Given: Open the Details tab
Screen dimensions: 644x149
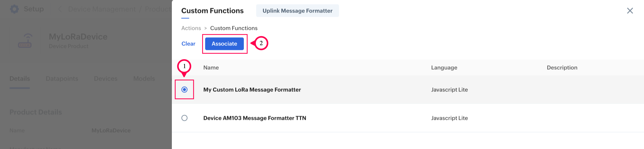Looking at the screenshot, I should pos(20,79).
